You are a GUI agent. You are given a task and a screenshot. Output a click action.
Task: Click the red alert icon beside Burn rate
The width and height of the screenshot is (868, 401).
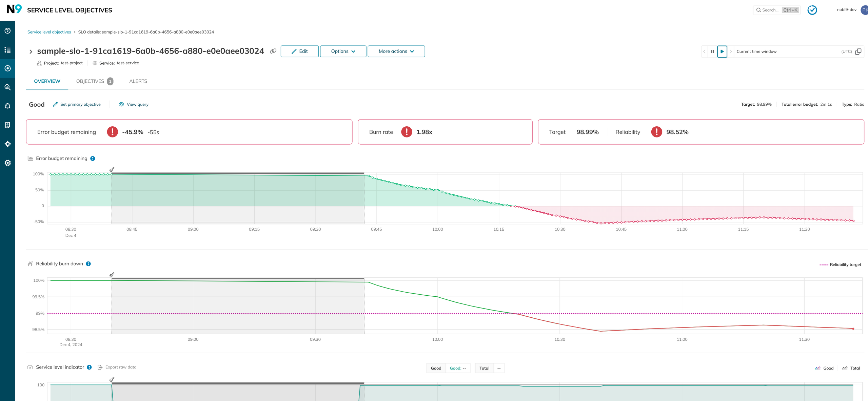click(407, 132)
